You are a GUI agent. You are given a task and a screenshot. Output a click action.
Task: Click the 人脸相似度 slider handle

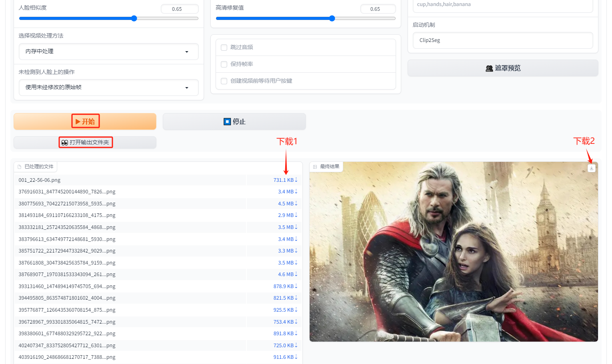134,18
